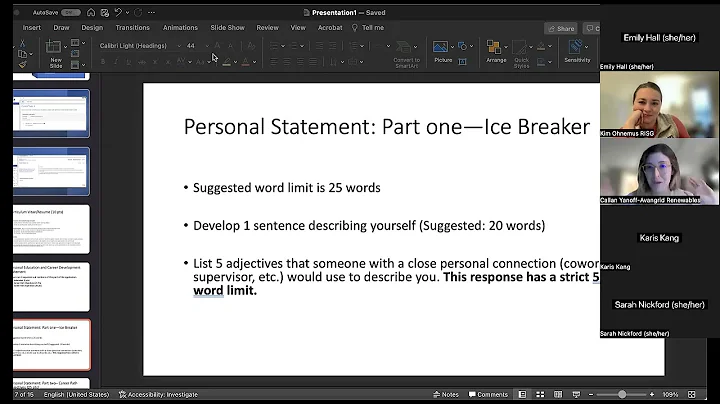Click the Shape Outline icon
The image size is (720, 404).
pos(541,62)
